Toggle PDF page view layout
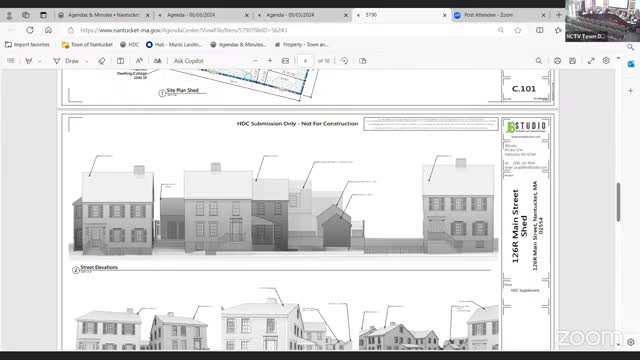 pyautogui.click(x=120, y=61)
